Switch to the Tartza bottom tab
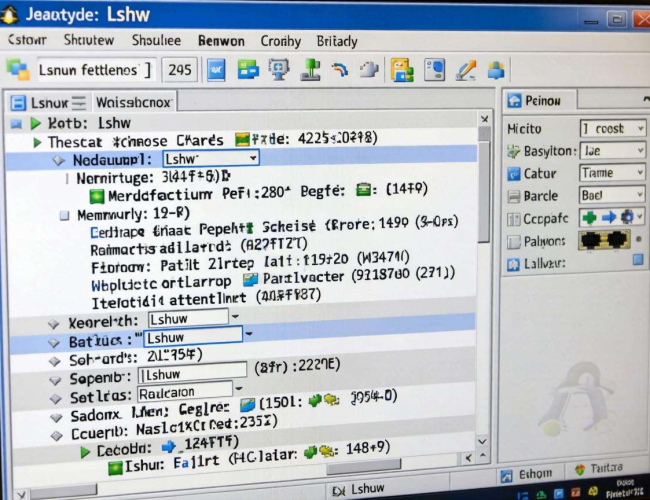650x500 pixels. [599, 468]
